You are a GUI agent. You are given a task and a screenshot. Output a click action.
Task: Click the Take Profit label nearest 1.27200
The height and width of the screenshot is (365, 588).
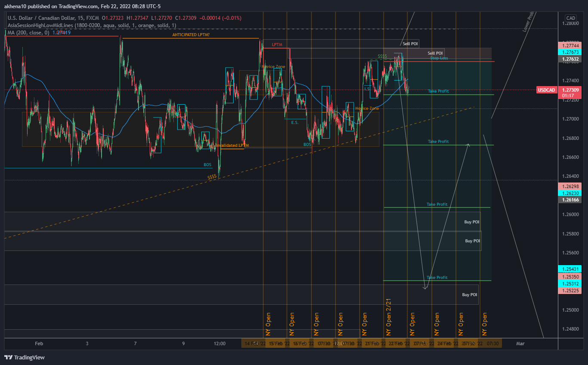(x=438, y=91)
